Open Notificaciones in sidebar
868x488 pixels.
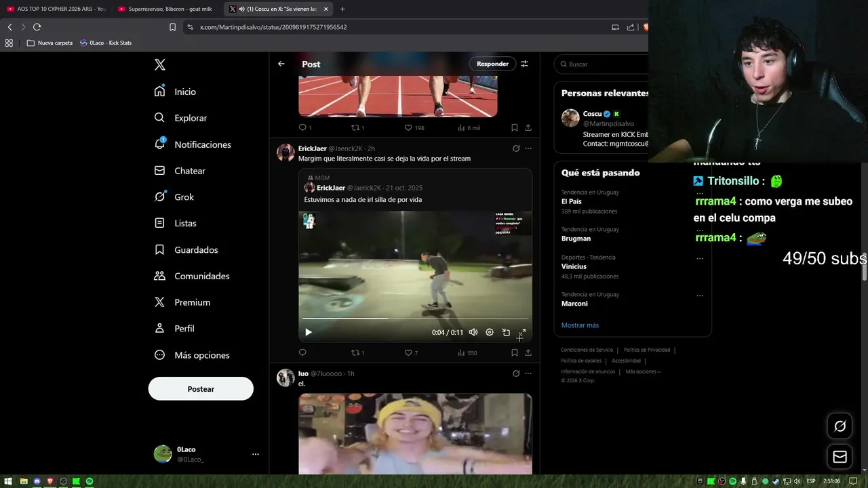[x=193, y=144]
